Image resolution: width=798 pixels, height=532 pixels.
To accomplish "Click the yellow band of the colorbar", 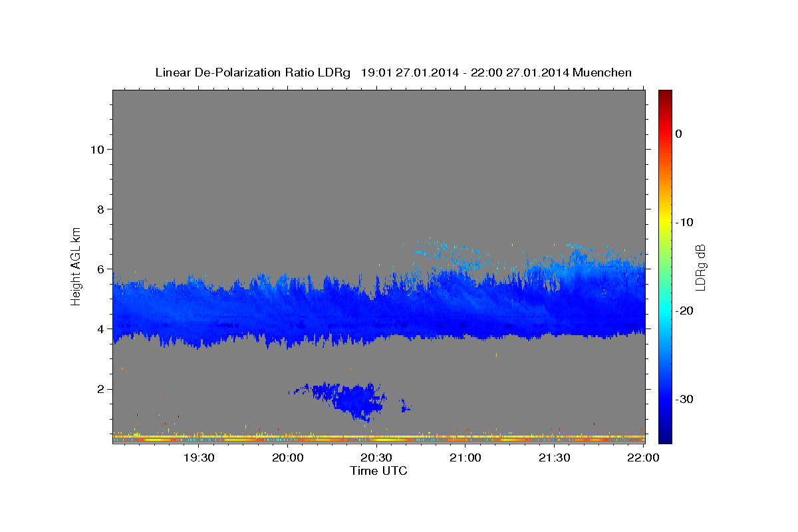I will [665, 219].
